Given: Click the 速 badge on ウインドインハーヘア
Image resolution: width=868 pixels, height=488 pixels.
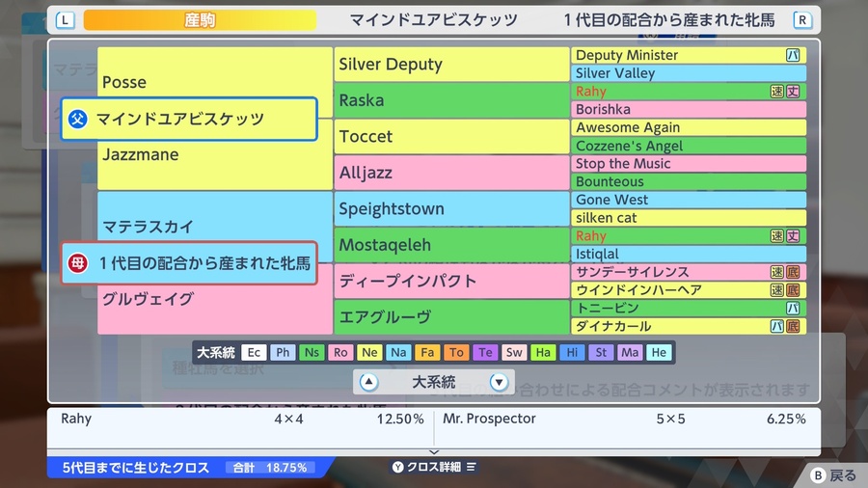Looking at the screenshot, I should click(777, 290).
